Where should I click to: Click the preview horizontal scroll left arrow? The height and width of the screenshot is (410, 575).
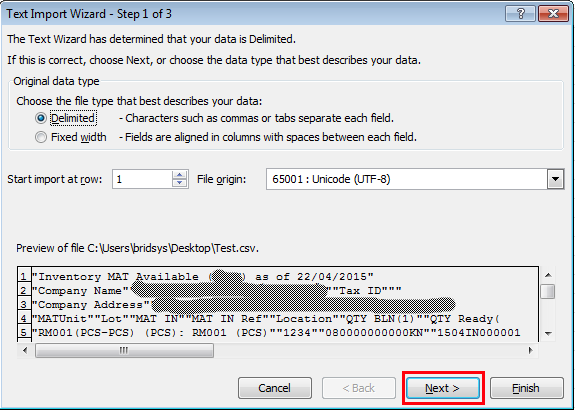(x=25, y=350)
